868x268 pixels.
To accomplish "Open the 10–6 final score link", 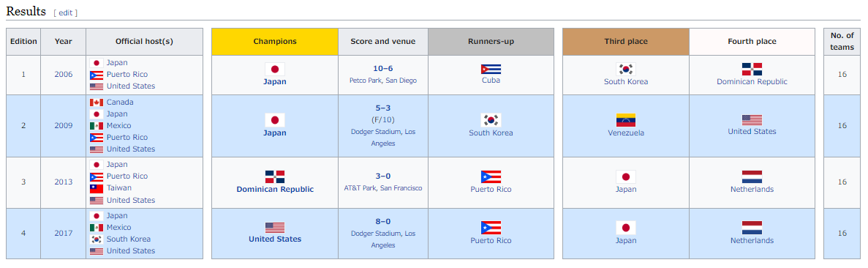I will [382, 69].
